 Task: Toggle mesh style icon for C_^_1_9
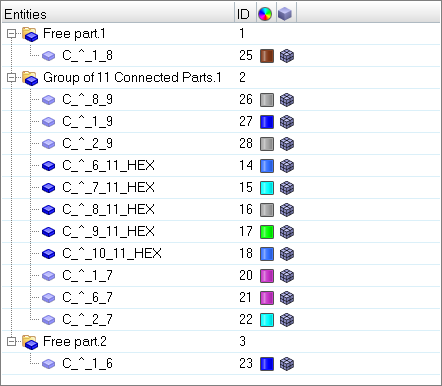287,122
